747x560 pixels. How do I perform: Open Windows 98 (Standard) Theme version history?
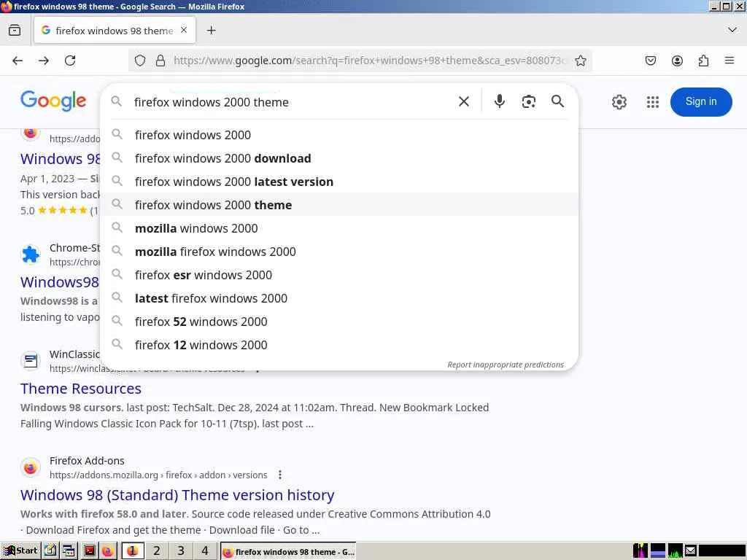(x=177, y=495)
